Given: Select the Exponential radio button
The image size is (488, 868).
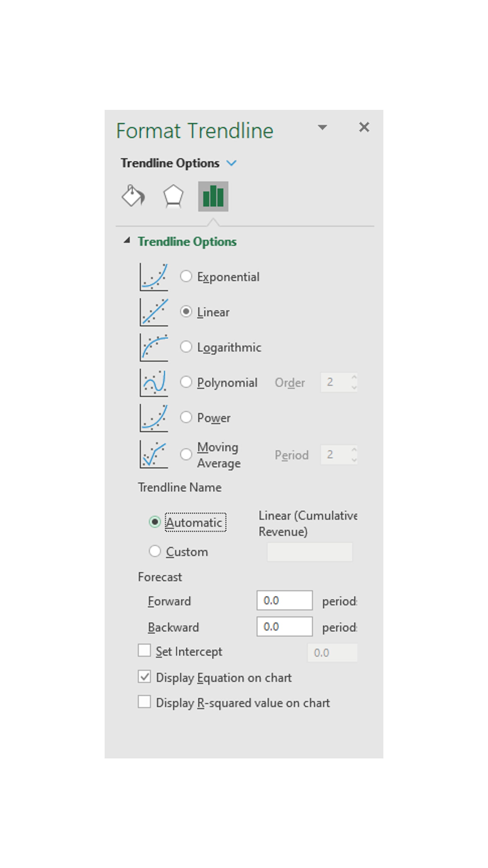Looking at the screenshot, I should pos(186,277).
